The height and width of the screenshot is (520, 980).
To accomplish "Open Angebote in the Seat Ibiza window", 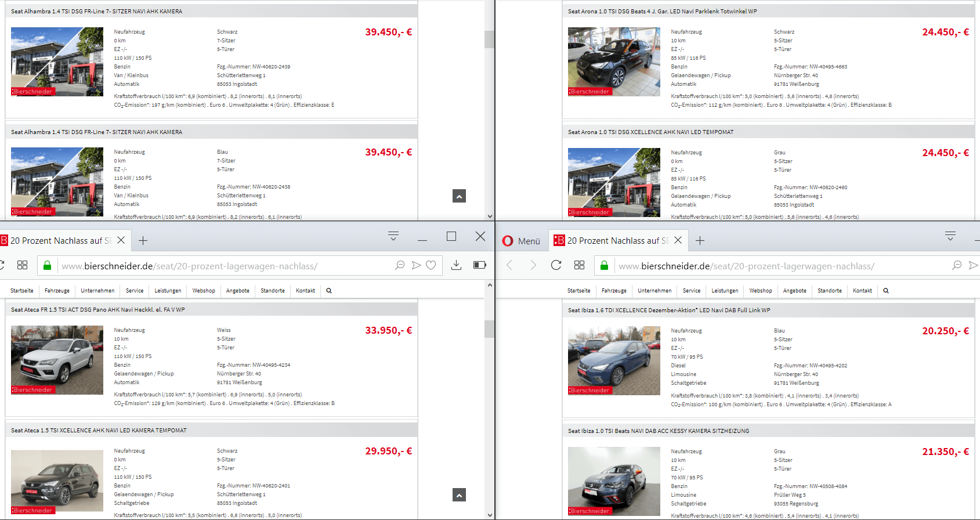I will [795, 291].
